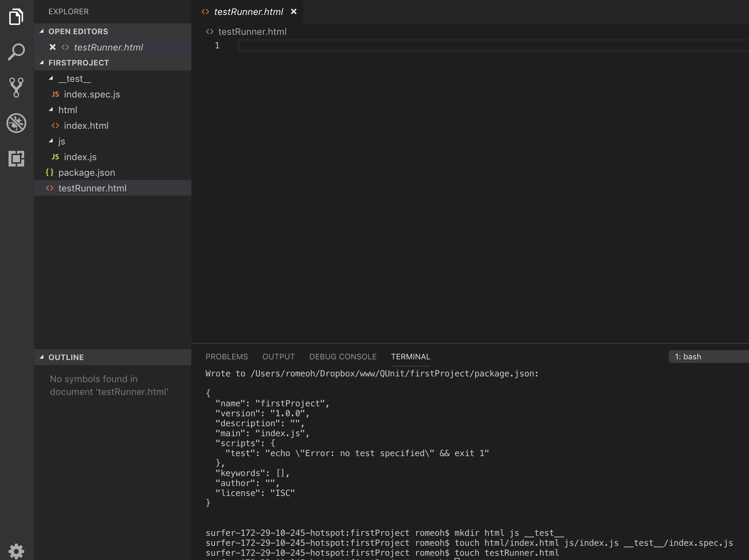Switch to the DEBUG CONSOLE tab
The height and width of the screenshot is (560, 749).
tap(342, 356)
